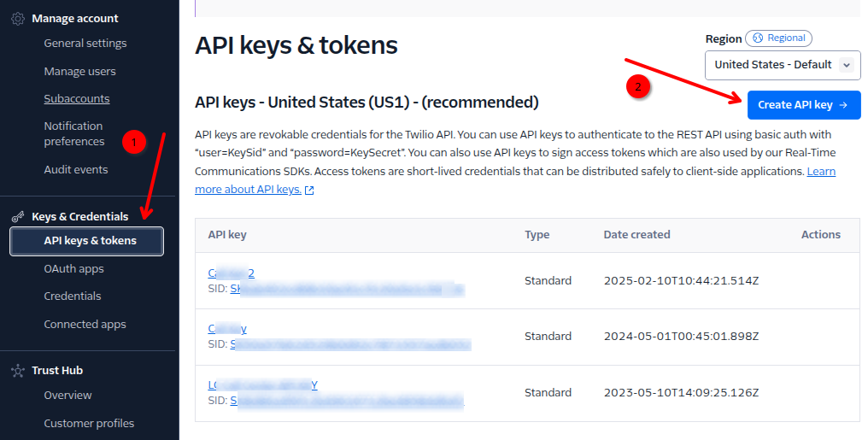Open the Region dropdown chevron
The width and height of the screenshot is (868, 440).
pyautogui.click(x=846, y=65)
